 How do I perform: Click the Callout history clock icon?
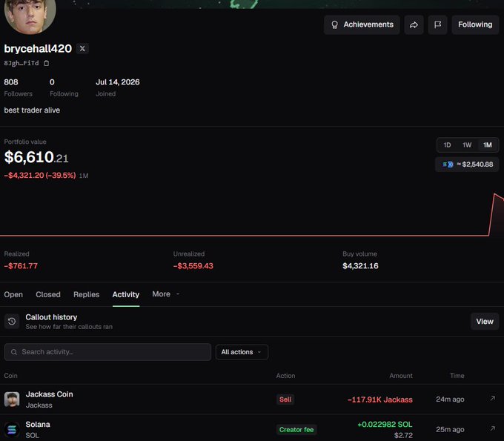12,322
